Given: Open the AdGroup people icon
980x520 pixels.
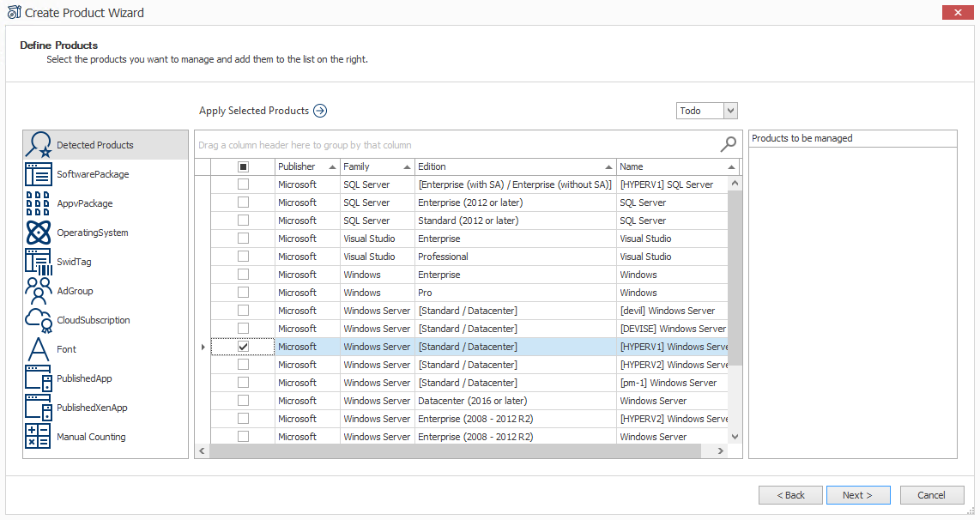Looking at the screenshot, I should click(38, 291).
